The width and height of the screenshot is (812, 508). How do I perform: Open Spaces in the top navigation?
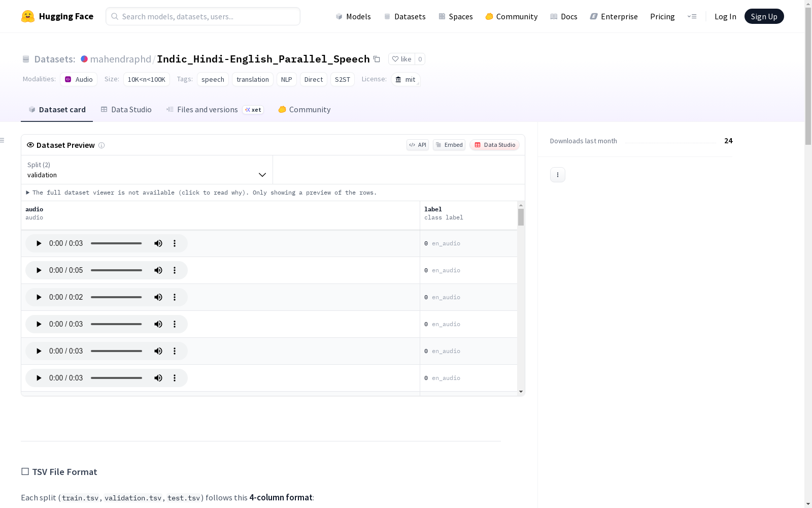tap(456, 16)
